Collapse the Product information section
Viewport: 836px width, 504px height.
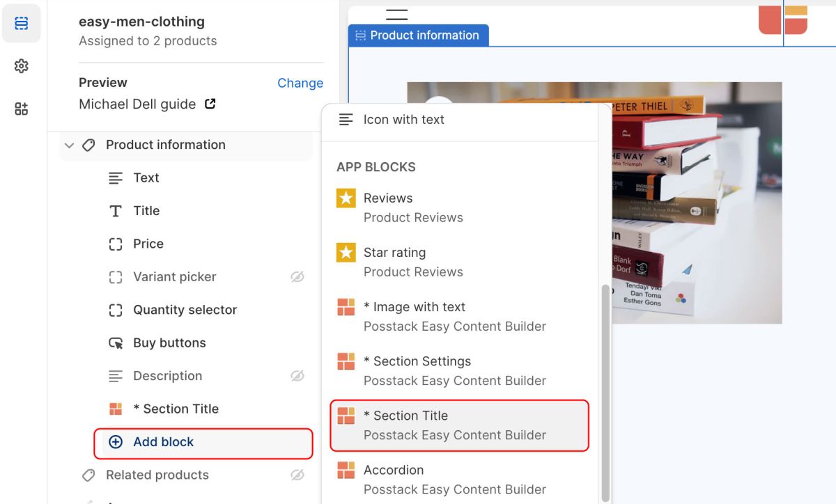[69, 145]
